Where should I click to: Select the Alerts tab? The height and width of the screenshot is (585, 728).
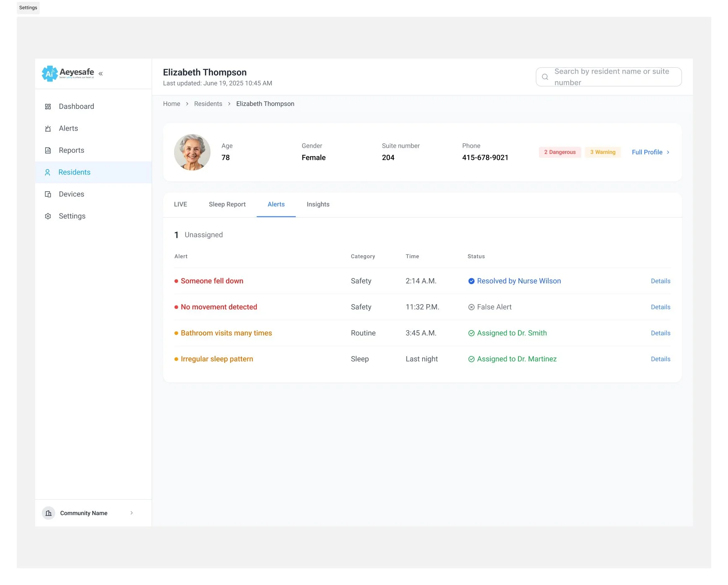[276, 205]
